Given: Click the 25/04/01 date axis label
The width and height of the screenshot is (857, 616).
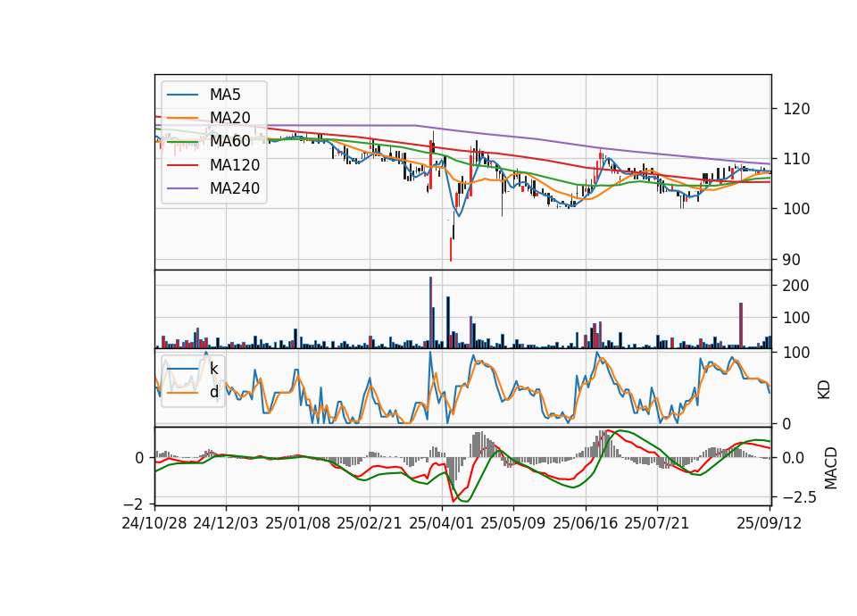Looking at the screenshot, I should [x=441, y=523].
